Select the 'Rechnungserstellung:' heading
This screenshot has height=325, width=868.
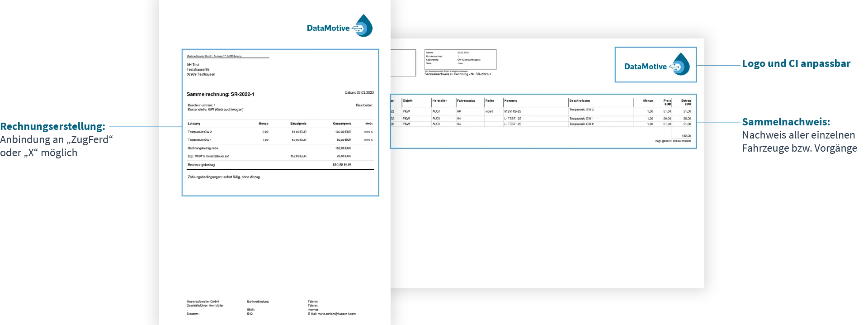click(x=52, y=127)
